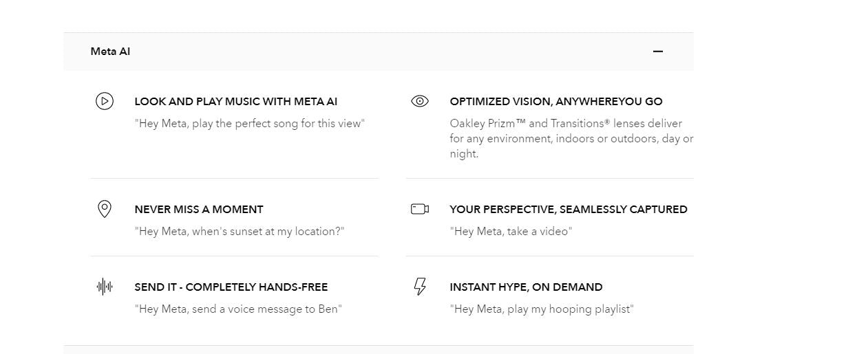The height and width of the screenshot is (354, 868).
Task: Click the location pin icon
Action: click(104, 209)
